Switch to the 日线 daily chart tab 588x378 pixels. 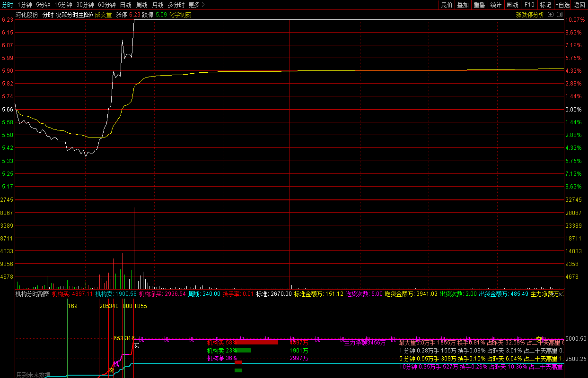[x=125, y=5]
